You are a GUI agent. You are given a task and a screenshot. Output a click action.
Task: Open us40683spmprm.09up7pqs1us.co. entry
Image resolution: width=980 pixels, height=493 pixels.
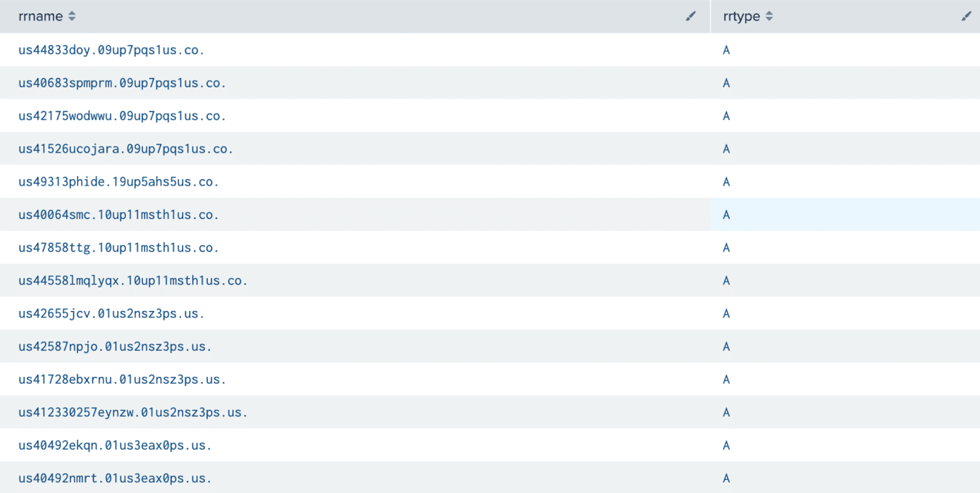[122, 83]
